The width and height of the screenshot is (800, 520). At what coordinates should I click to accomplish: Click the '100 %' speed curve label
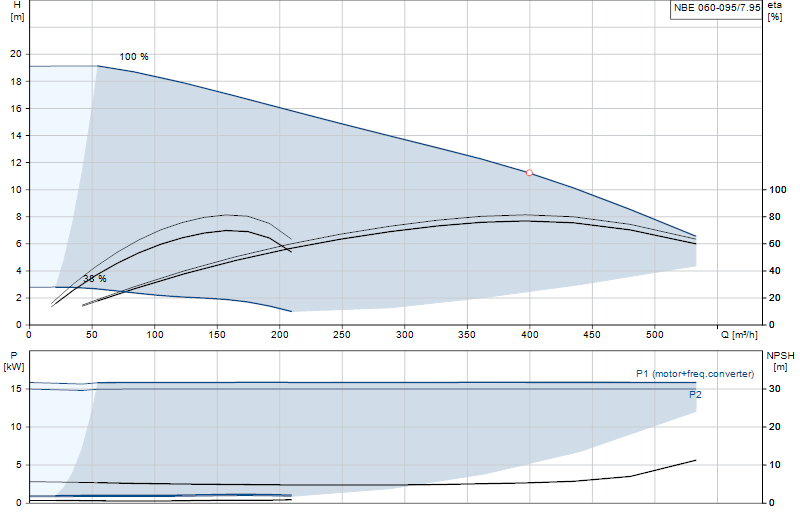point(134,57)
